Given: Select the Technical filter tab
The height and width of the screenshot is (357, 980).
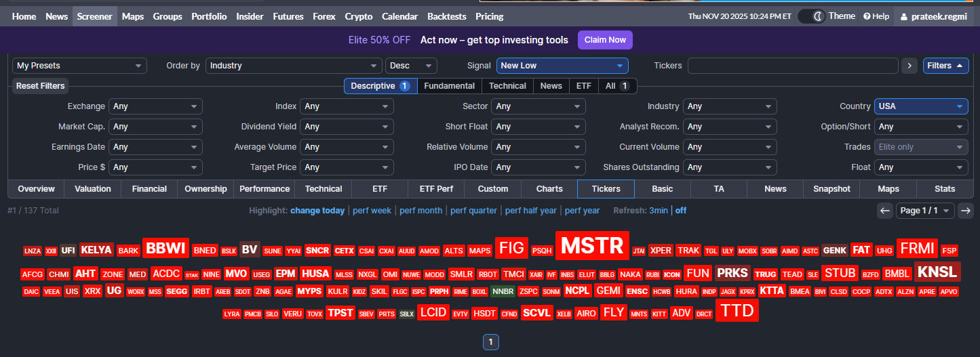Looking at the screenshot, I should point(507,86).
